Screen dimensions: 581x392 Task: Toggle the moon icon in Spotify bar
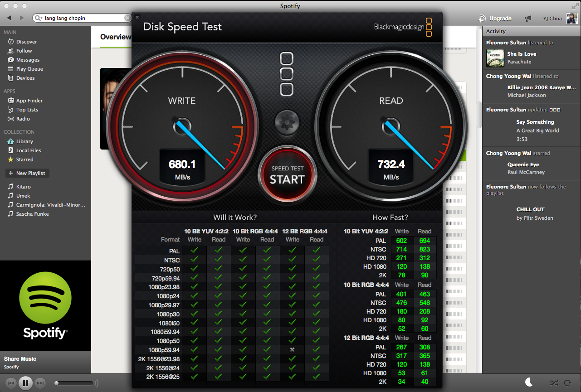(529, 382)
